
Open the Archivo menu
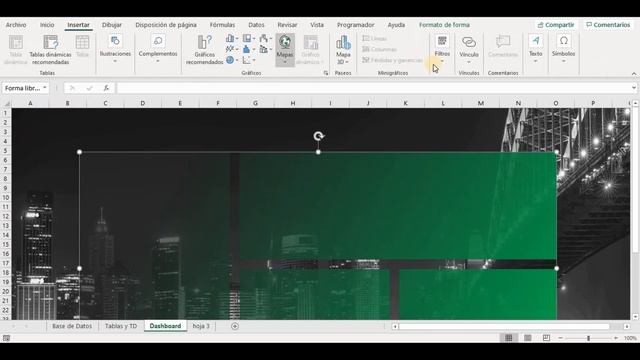[16, 25]
